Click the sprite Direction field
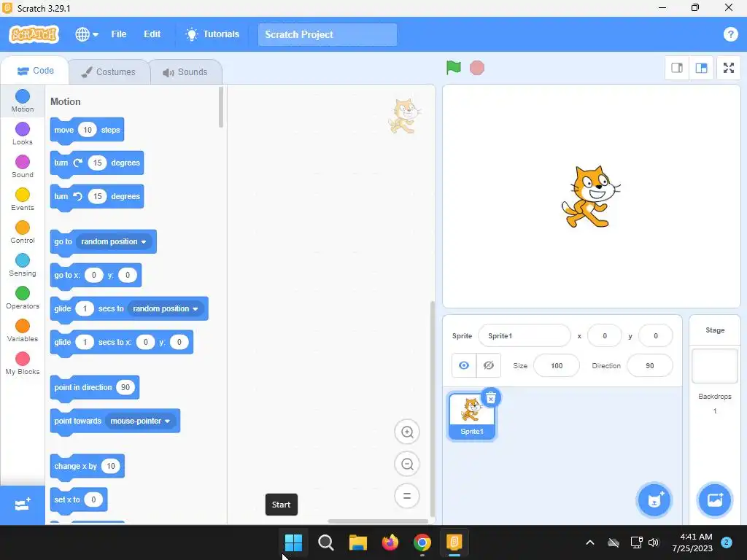The width and height of the screenshot is (747, 560). [650, 366]
